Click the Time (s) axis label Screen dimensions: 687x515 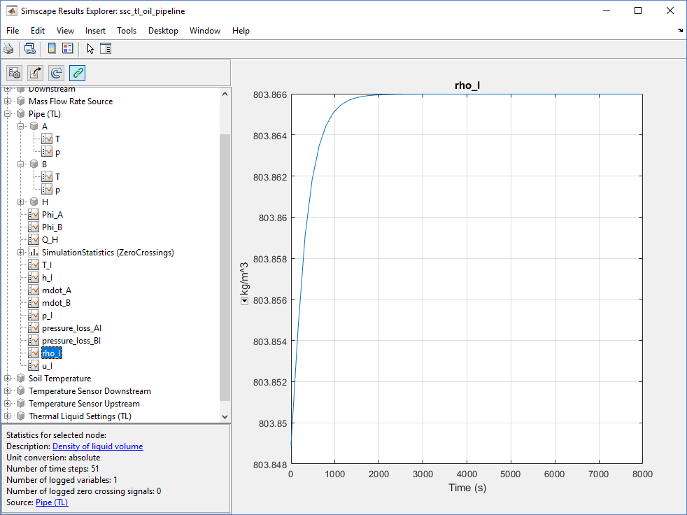coord(467,487)
